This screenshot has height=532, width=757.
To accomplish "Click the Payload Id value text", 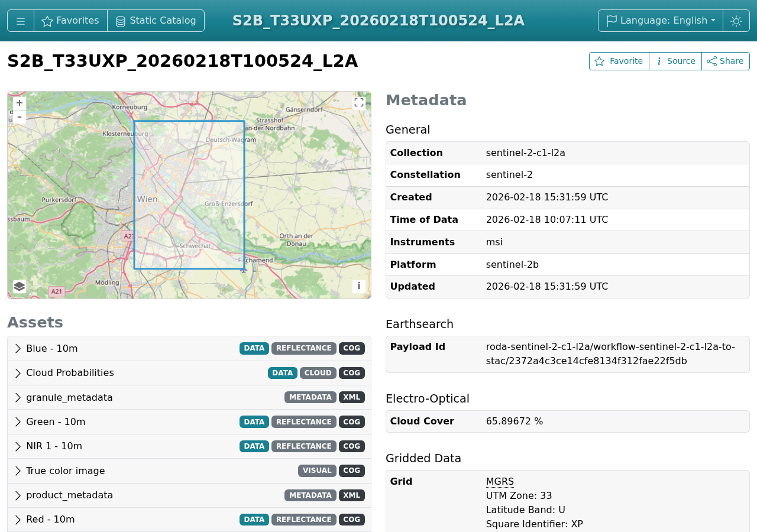I will click(x=610, y=354).
